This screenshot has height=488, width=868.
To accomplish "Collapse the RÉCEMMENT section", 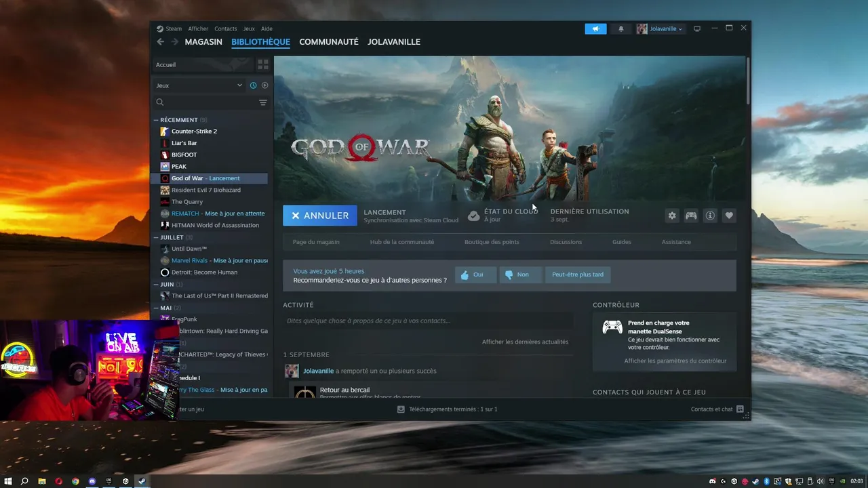I will coord(155,120).
